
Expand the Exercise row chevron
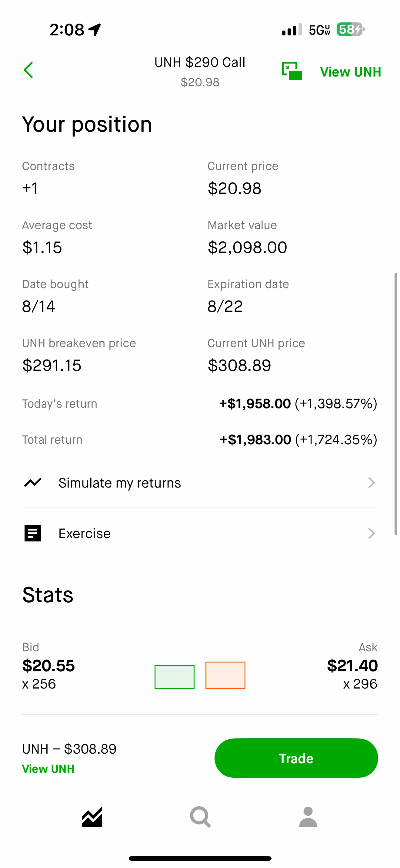coord(371,533)
